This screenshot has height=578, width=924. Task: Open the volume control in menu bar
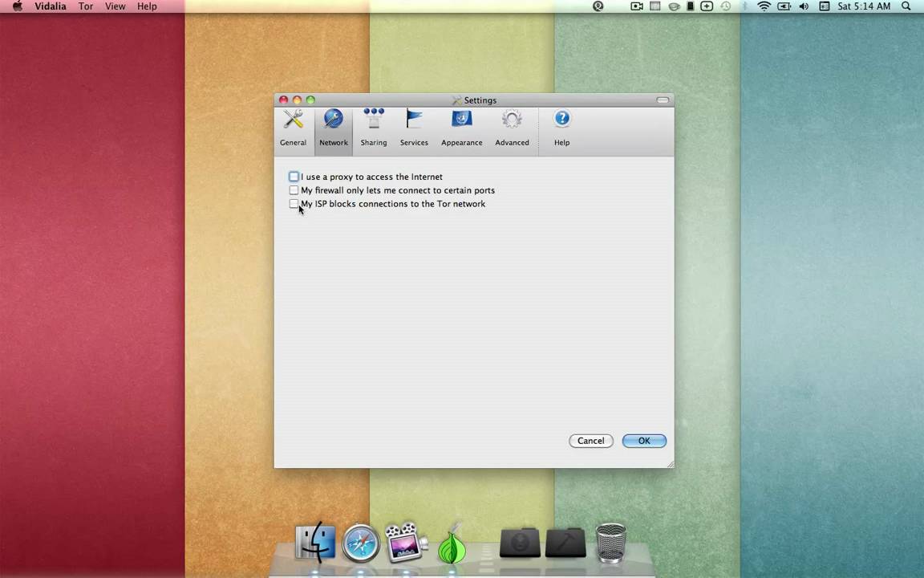pyautogui.click(x=804, y=6)
